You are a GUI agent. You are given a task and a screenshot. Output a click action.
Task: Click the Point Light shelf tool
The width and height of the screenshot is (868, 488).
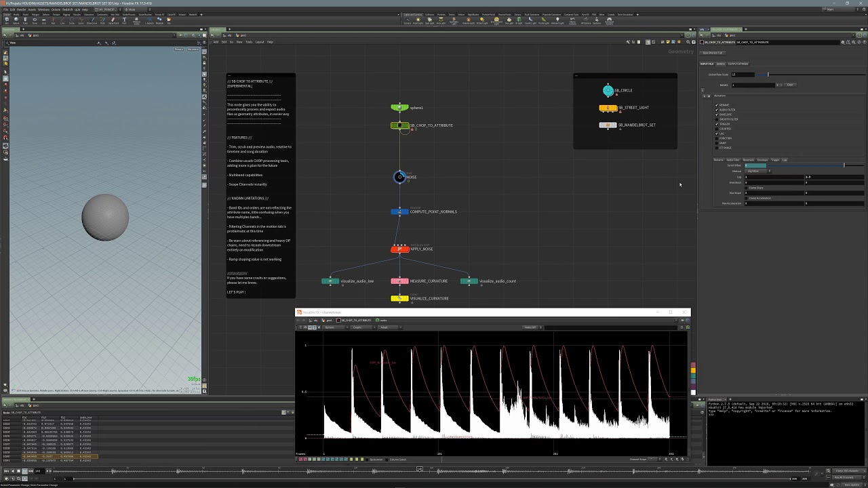(x=418, y=20)
